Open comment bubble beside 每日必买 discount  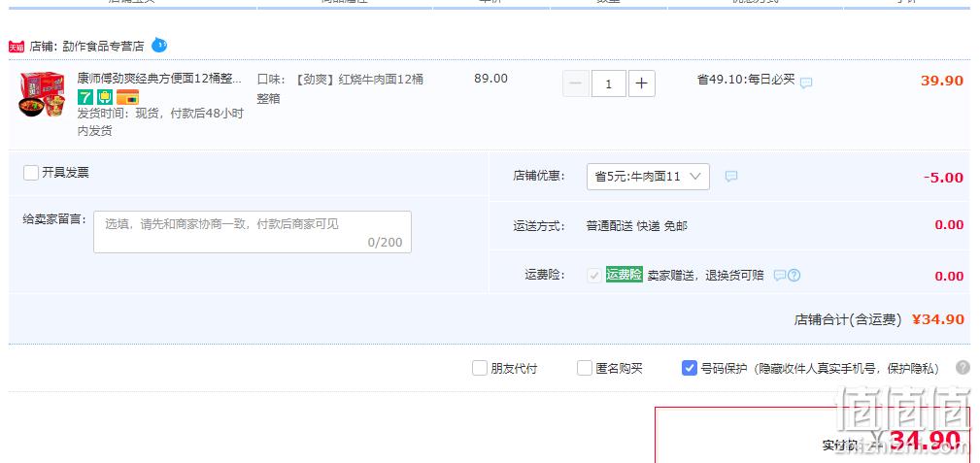click(806, 83)
